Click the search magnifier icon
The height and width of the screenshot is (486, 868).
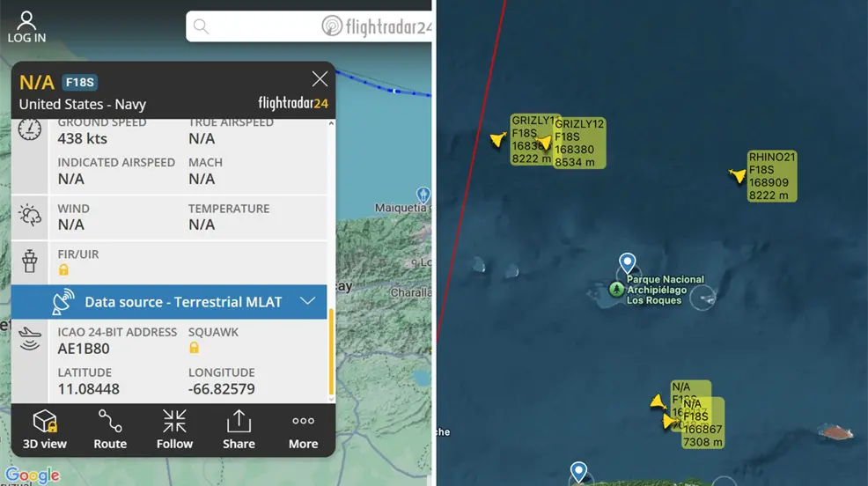coord(201,26)
